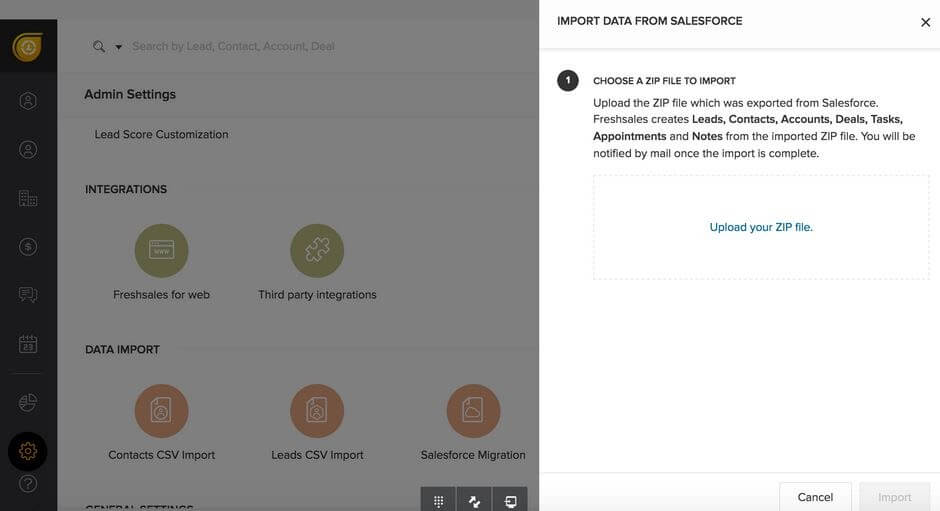Focus the search by Lead, Contact field
This screenshot has height=511, width=940.
(x=233, y=46)
